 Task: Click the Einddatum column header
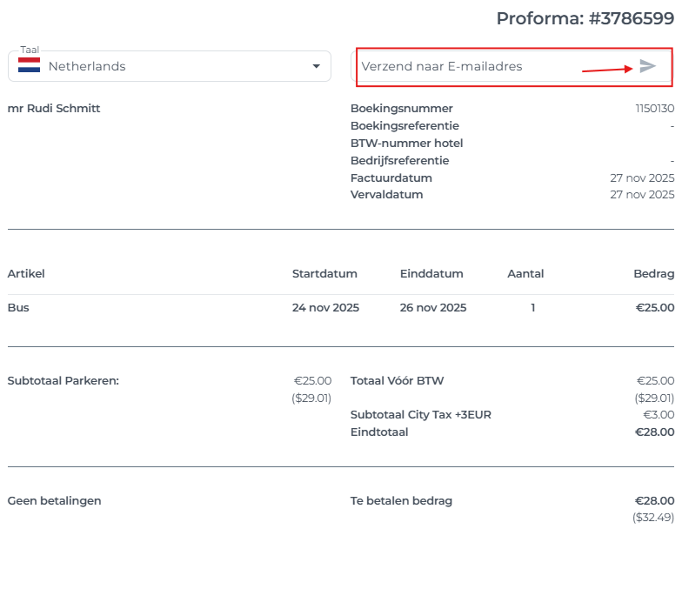coord(431,273)
